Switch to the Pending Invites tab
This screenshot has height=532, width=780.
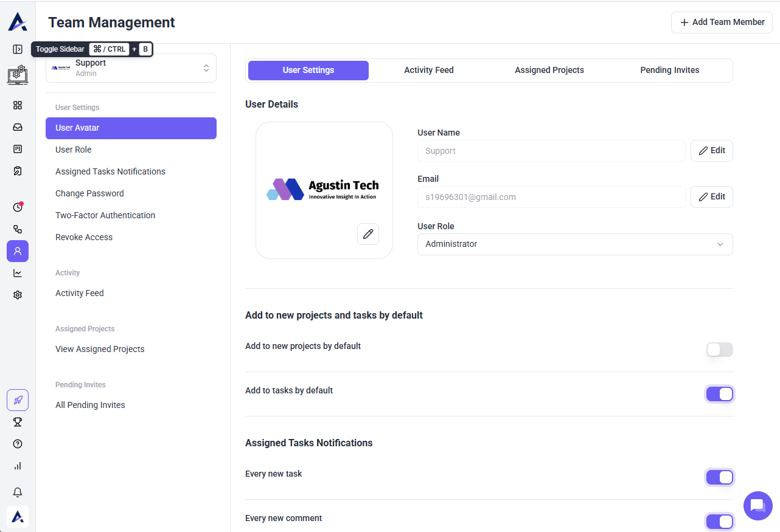pyautogui.click(x=669, y=71)
